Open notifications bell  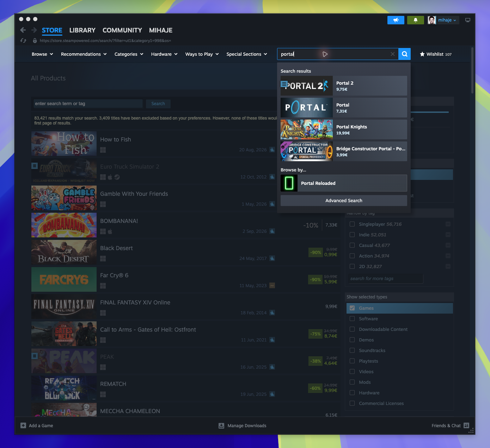[x=416, y=20]
